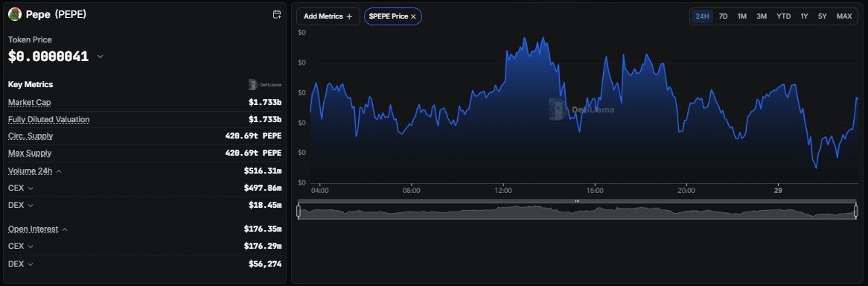Click the Circ. Supply label
Image resolution: width=868 pixels, height=286 pixels.
tap(31, 136)
